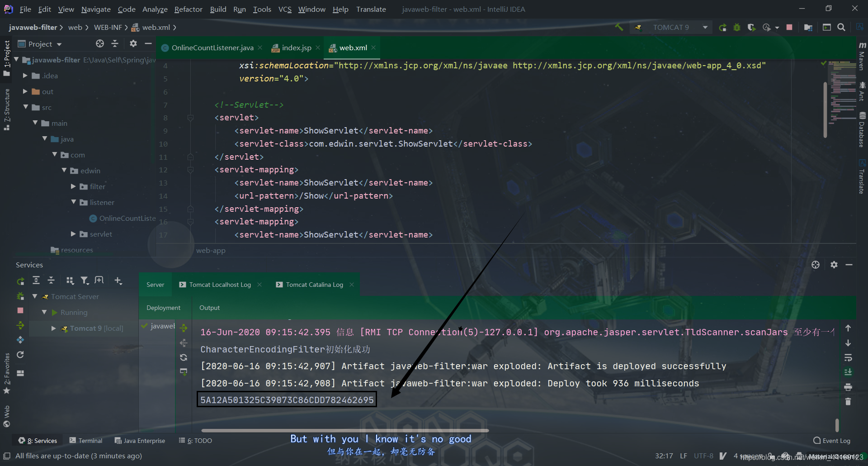Image resolution: width=868 pixels, height=466 pixels.
Task: Add service plus icon
Action: point(118,281)
